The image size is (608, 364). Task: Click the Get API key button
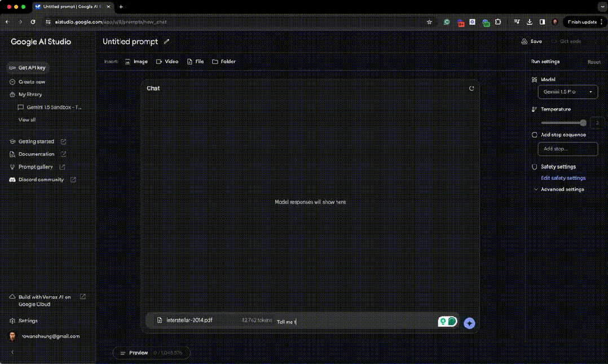tap(28, 68)
